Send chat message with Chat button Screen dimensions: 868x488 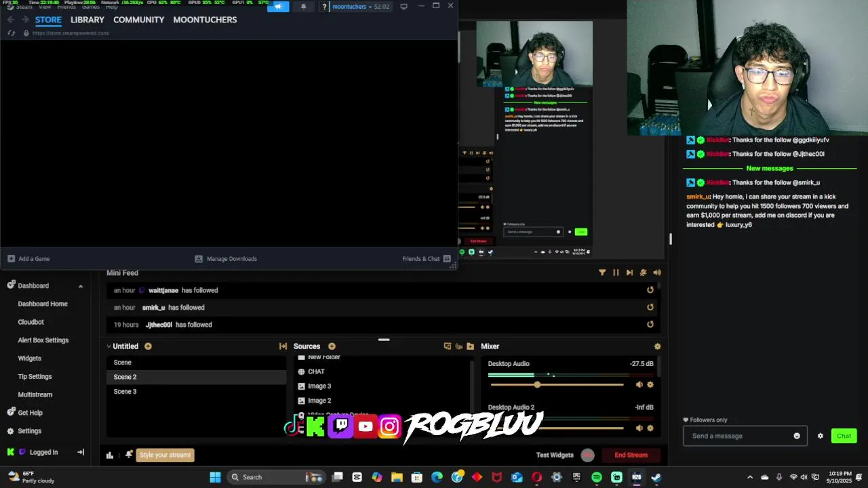point(844,436)
